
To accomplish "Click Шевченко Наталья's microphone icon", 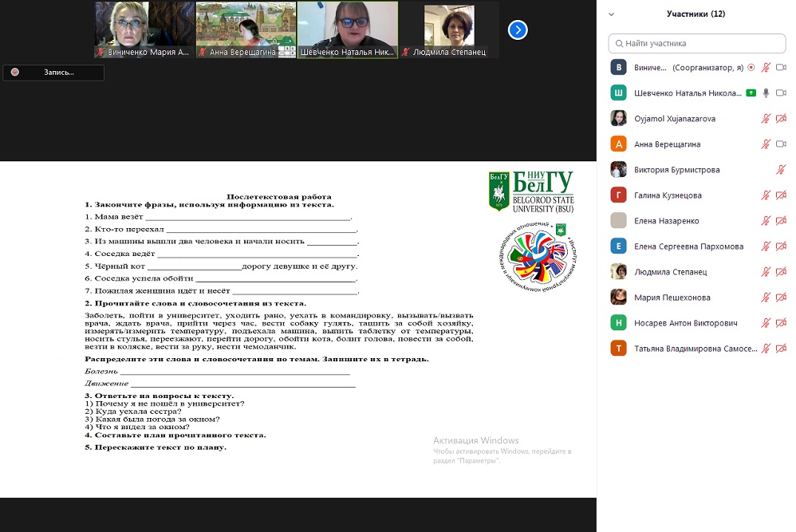I will click(x=766, y=93).
